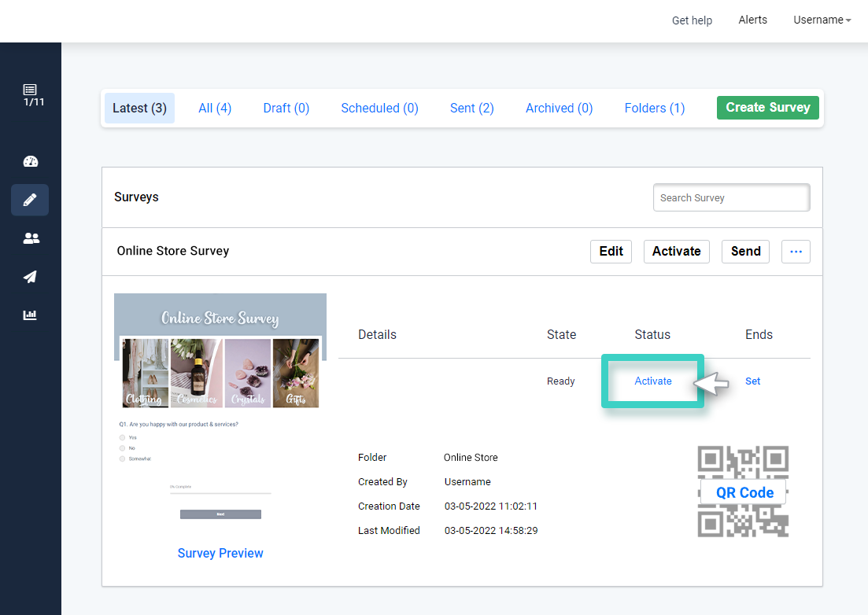Open the dashboard gauge icon in sidebar

31,161
